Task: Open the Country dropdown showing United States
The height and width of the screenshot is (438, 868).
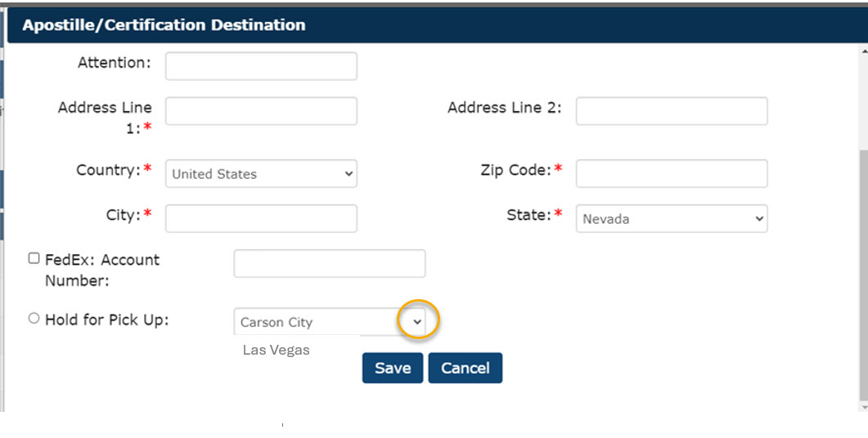Action: [261, 174]
